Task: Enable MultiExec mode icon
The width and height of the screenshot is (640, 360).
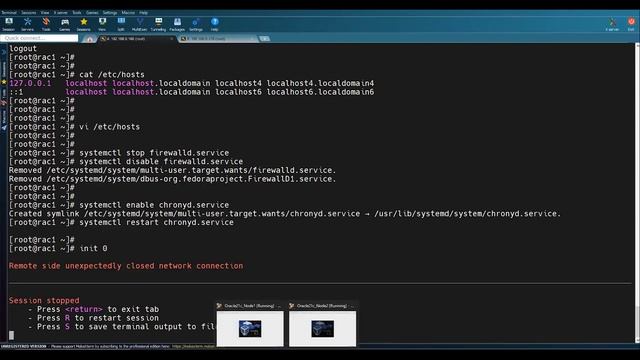Action: pyautogui.click(x=140, y=24)
